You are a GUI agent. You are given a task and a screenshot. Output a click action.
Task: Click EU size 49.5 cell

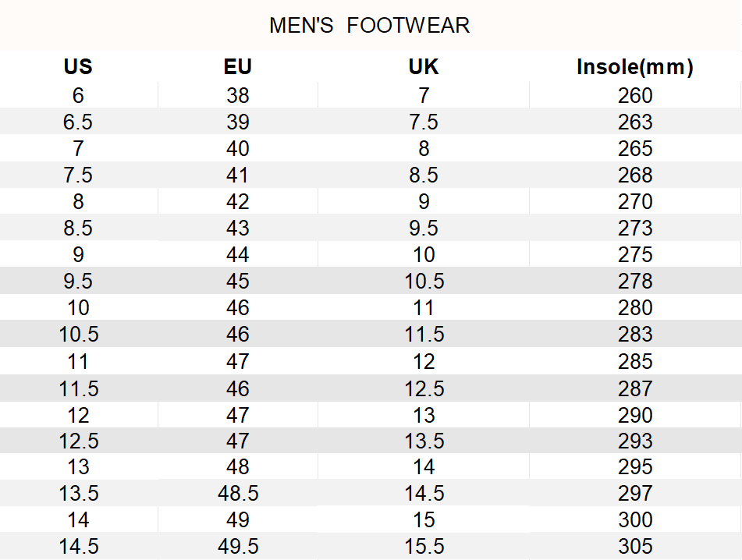coord(237,547)
